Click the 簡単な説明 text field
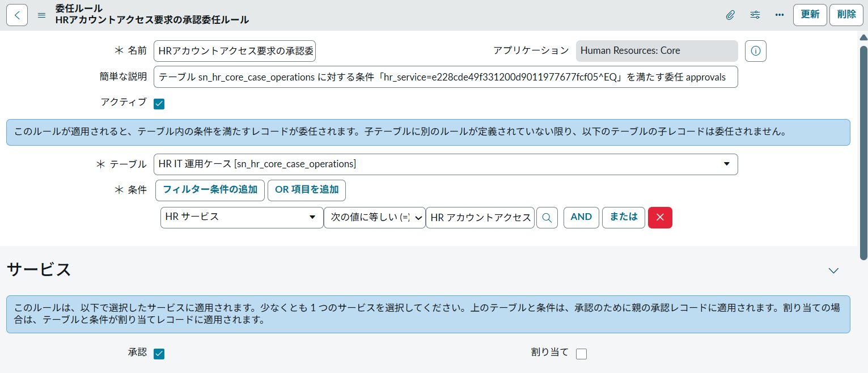 [x=446, y=77]
